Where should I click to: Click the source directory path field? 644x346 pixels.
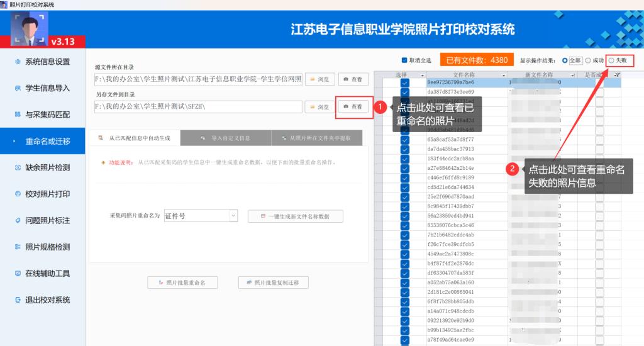(198, 79)
